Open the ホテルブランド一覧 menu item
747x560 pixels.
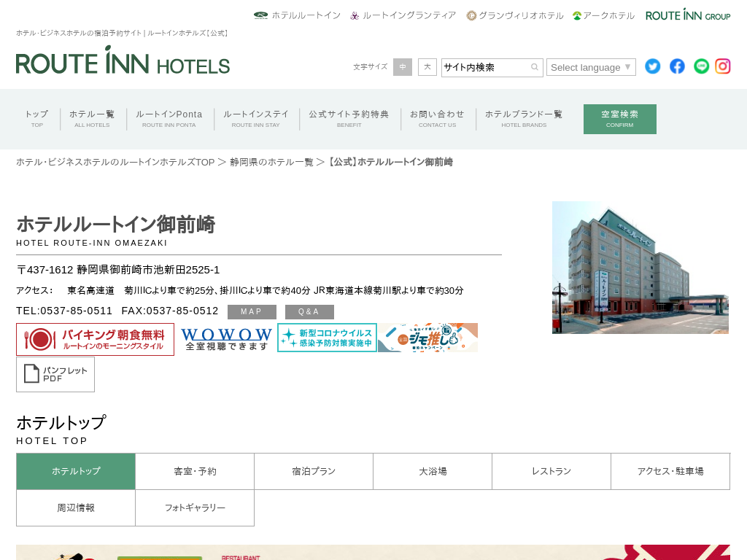coord(524,119)
